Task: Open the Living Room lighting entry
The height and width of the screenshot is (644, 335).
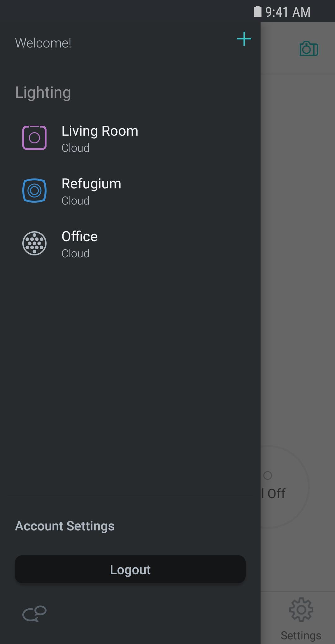Action: pos(100,131)
